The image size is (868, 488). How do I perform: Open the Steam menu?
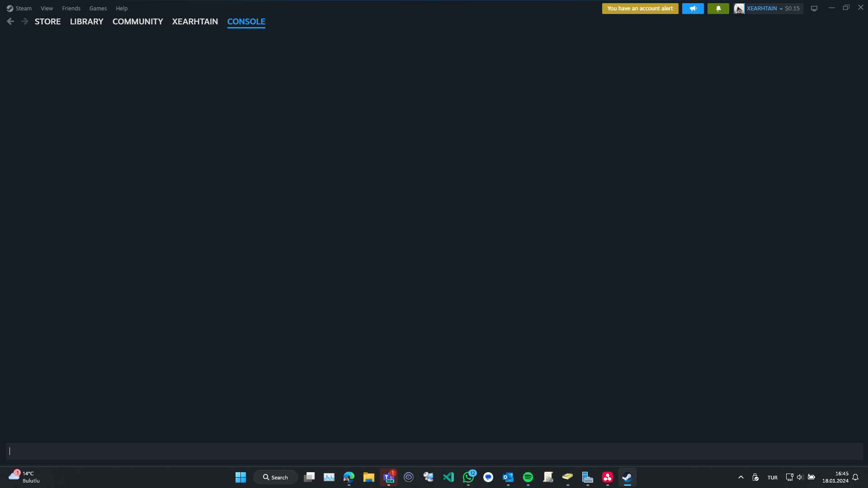[19, 9]
